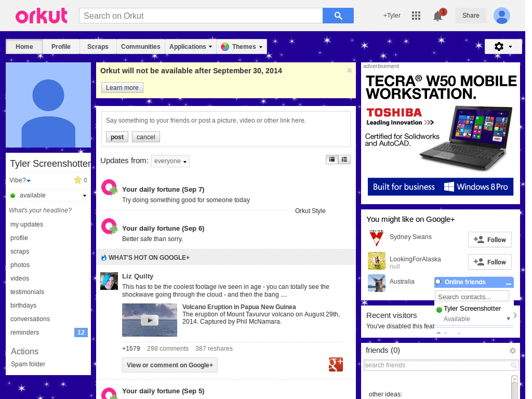Open photos in the sidebar
532x399 pixels.
click(20, 265)
